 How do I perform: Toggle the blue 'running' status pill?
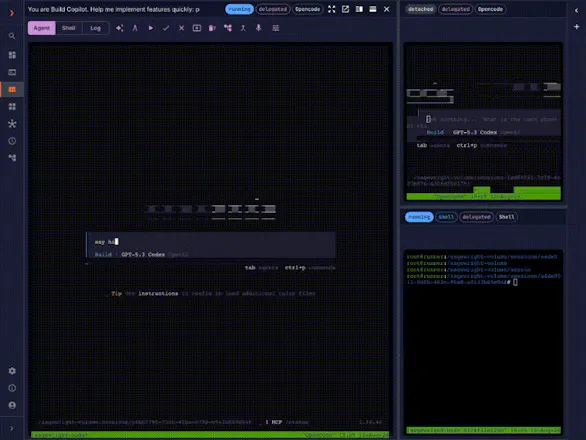(239, 9)
